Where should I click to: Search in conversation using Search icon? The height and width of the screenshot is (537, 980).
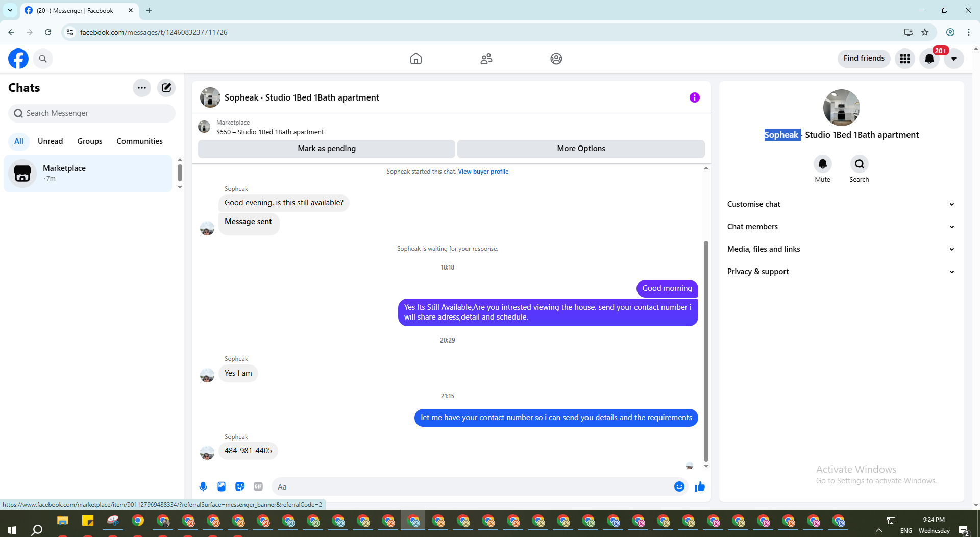coord(860,164)
